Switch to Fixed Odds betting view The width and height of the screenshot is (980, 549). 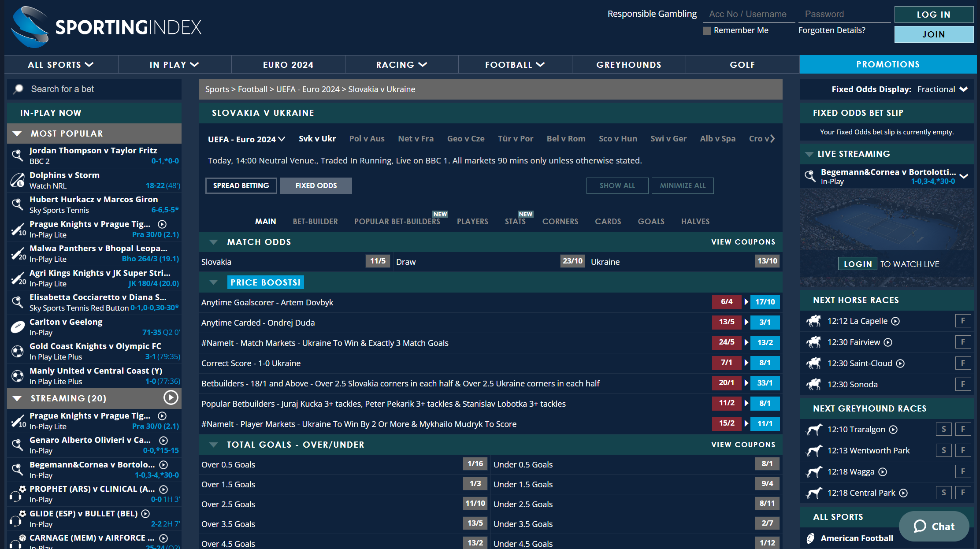[316, 185]
